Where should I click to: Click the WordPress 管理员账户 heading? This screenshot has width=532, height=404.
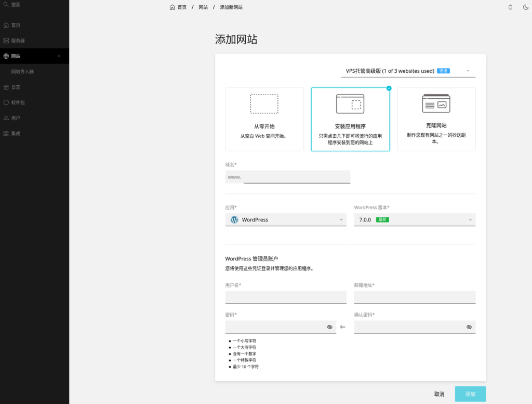click(251, 259)
